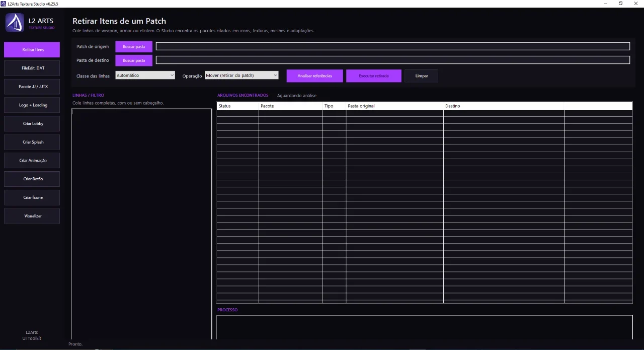Click the Executar retirada button
644x350 pixels.
click(374, 76)
